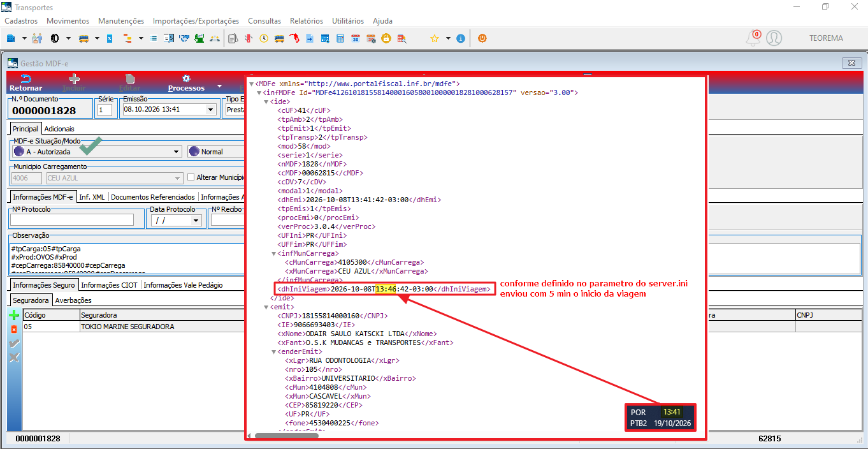Open the Cadastros menu

(x=21, y=21)
